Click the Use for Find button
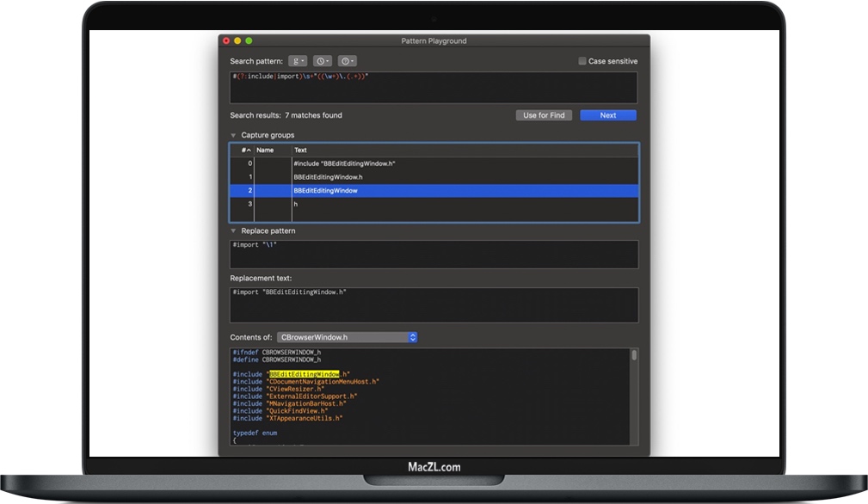Viewport: 868px width, 504px height. click(544, 114)
